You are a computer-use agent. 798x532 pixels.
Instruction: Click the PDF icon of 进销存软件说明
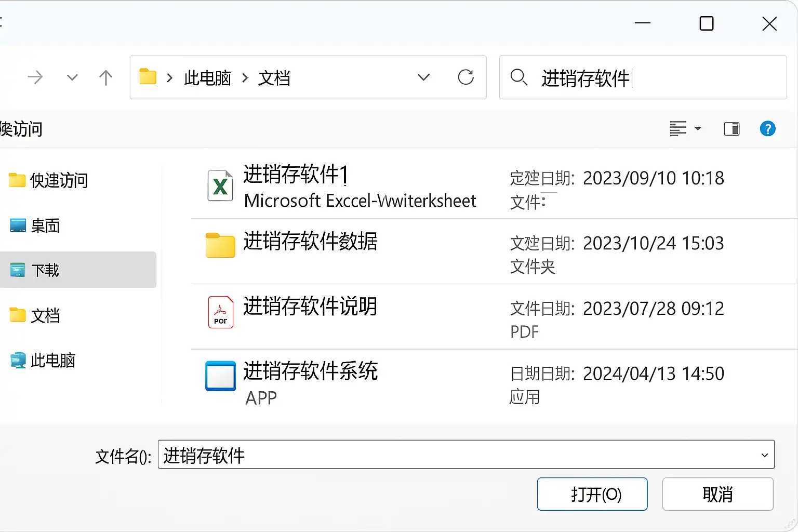[x=220, y=312]
